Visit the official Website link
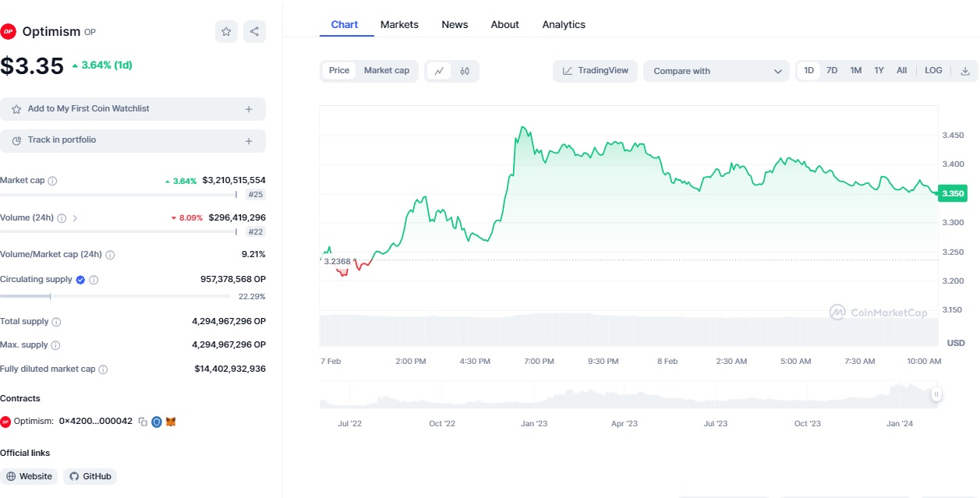The image size is (980, 498). [29, 476]
